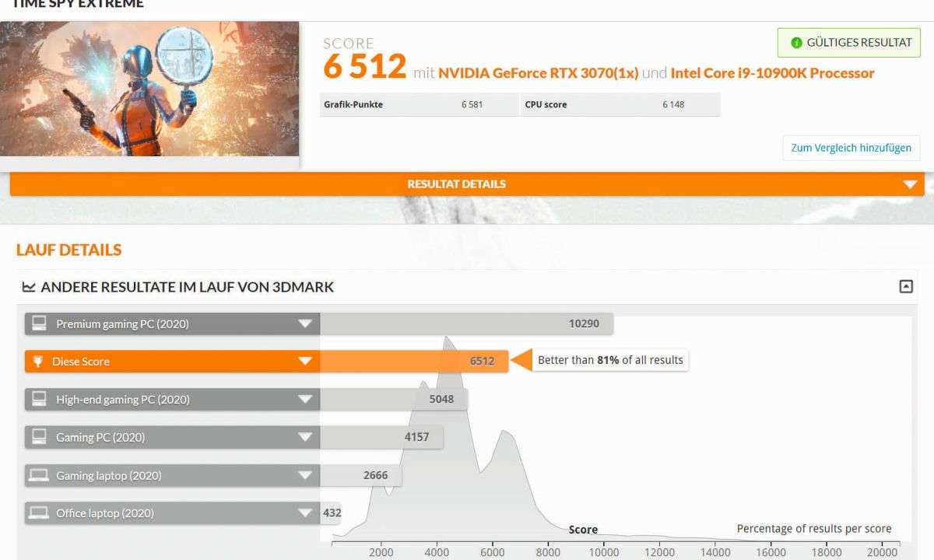Click the trophy icon on Diese Score
The width and height of the screenshot is (934, 560).
click(x=38, y=362)
